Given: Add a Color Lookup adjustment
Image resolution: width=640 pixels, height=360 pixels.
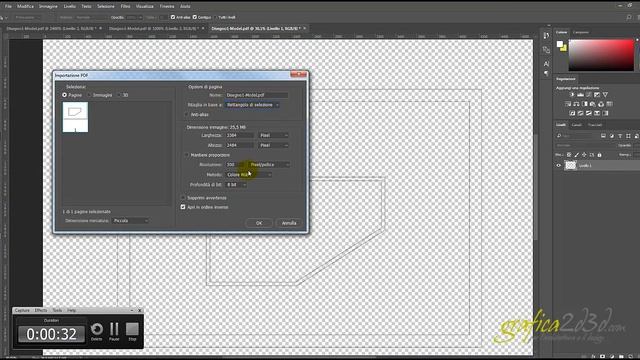Looking at the screenshot, I should [x=609, y=104].
